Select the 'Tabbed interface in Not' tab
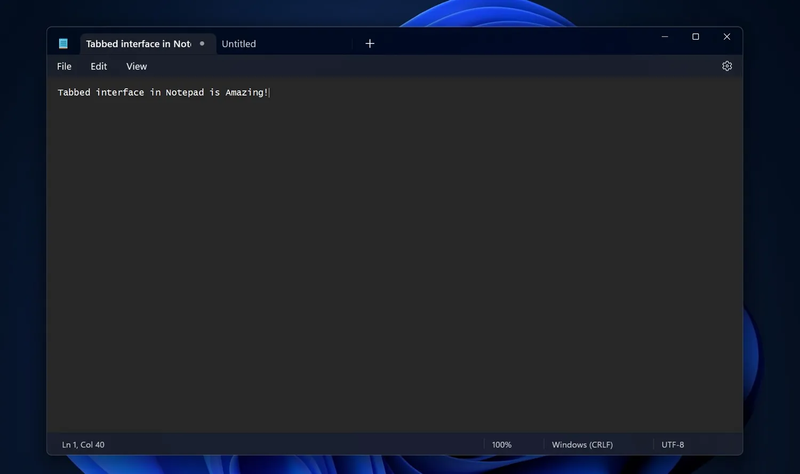 pos(147,44)
